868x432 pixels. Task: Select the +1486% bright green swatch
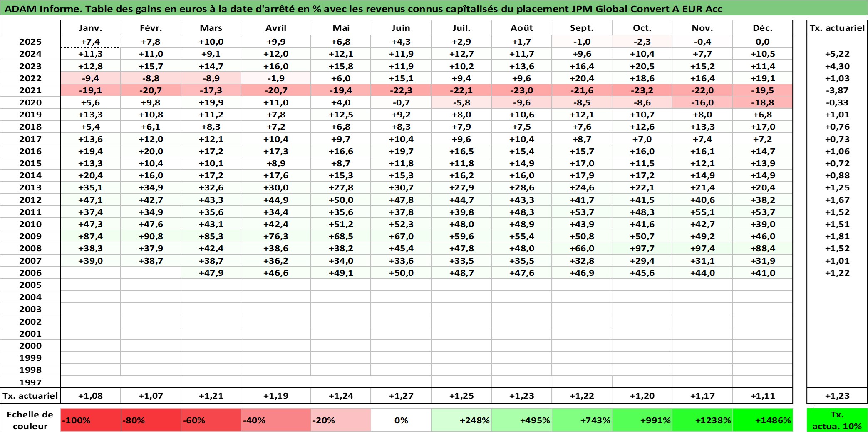pyautogui.click(x=762, y=420)
